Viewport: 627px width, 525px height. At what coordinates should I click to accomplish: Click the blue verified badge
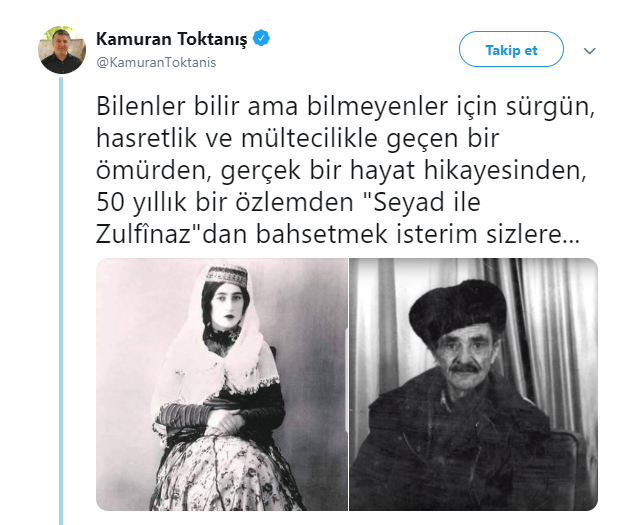click(x=262, y=38)
